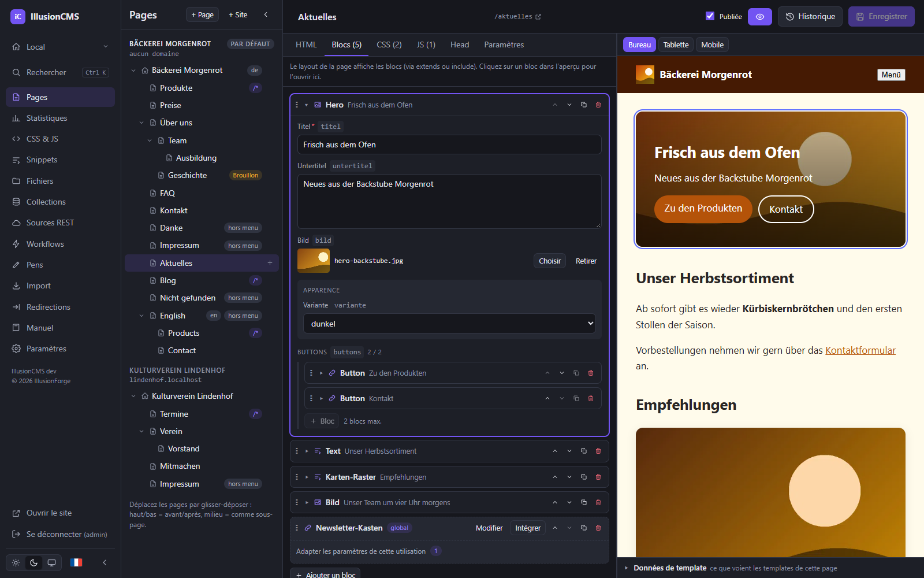This screenshot has width=924, height=578.
Task: Switch to the CSS (2) tab
Action: tap(389, 45)
